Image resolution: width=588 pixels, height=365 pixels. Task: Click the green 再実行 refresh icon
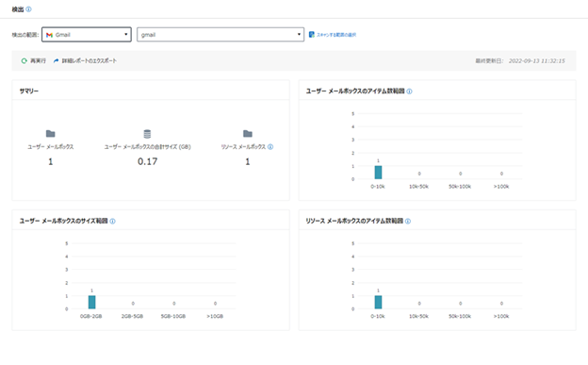(24, 60)
